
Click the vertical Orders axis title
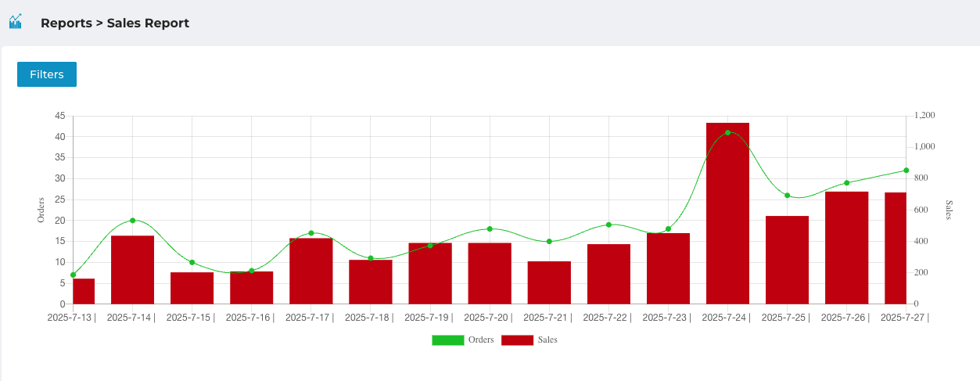coord(41,210)
